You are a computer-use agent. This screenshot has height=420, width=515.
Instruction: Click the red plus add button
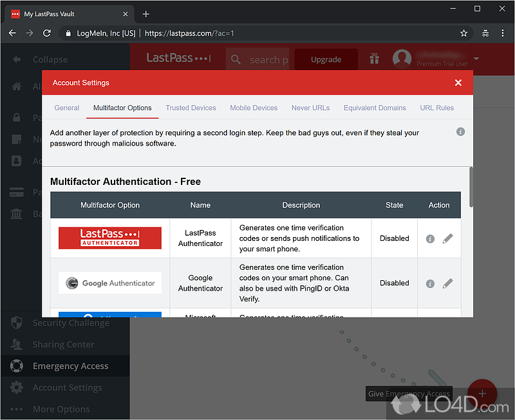[482, 394]
